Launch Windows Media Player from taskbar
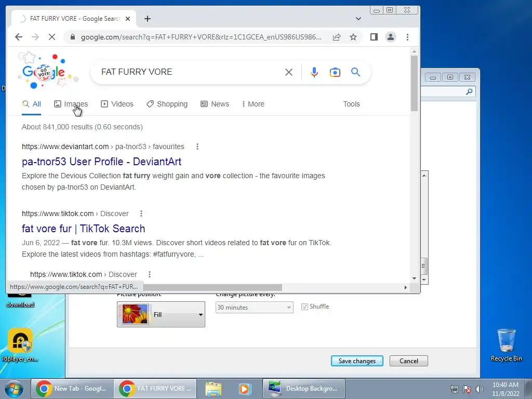 pos(245,389)
